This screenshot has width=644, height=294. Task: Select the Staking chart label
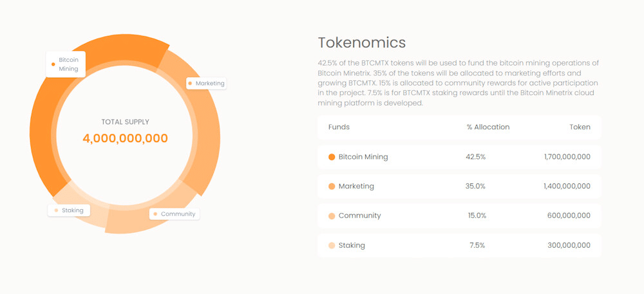pyautogui.click(x=69, y=210)
